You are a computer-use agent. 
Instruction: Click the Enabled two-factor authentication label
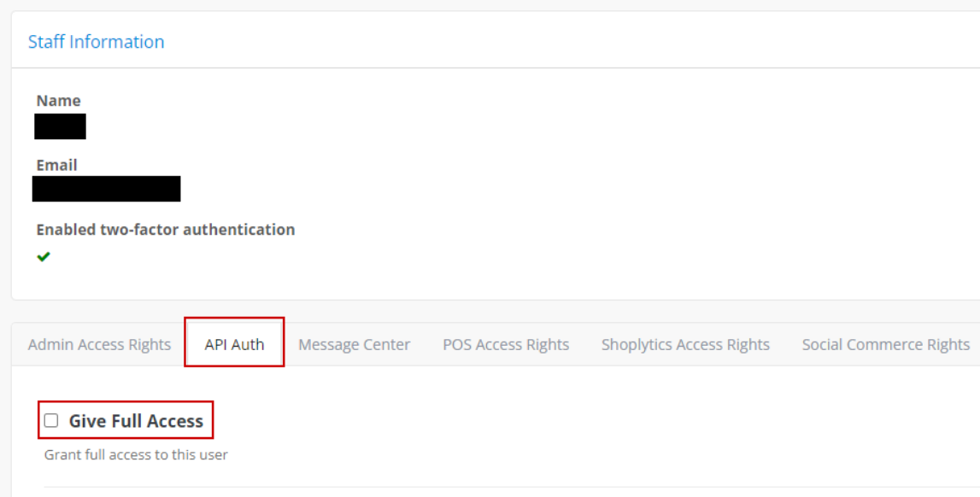[x=166, y=230]
